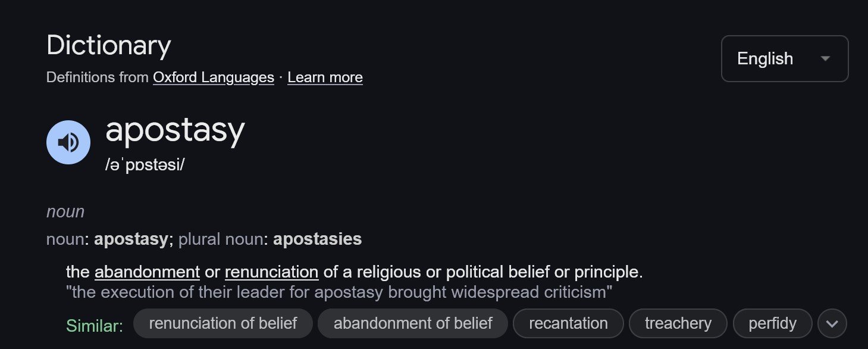Click the italic noun label

point(65,211)
